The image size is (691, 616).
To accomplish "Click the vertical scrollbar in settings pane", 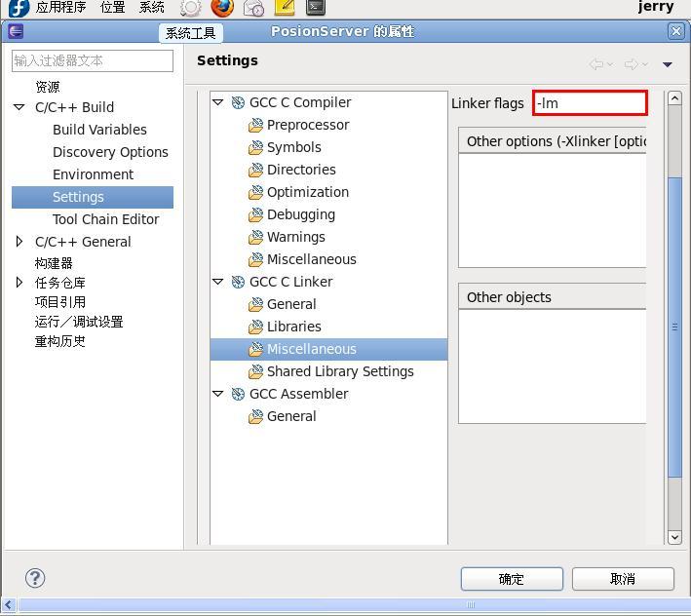I will 674,327.
